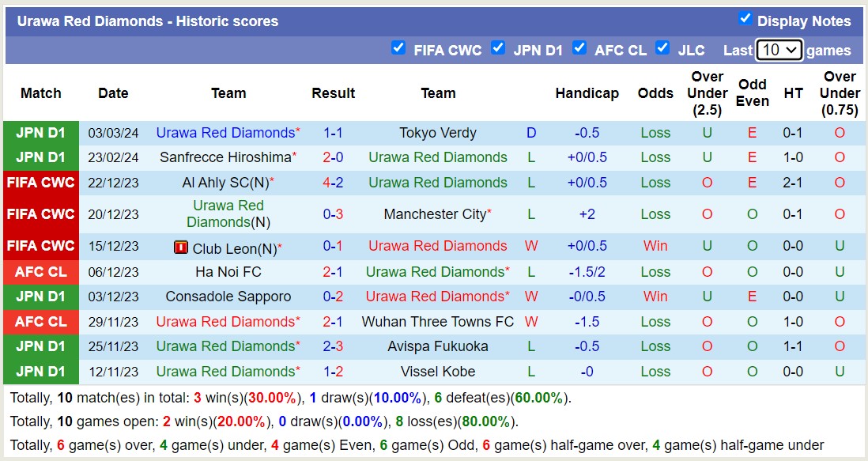
Task: Click the AFC CL badge on Wuhan Three Towns row
Action: click(40, 322)
